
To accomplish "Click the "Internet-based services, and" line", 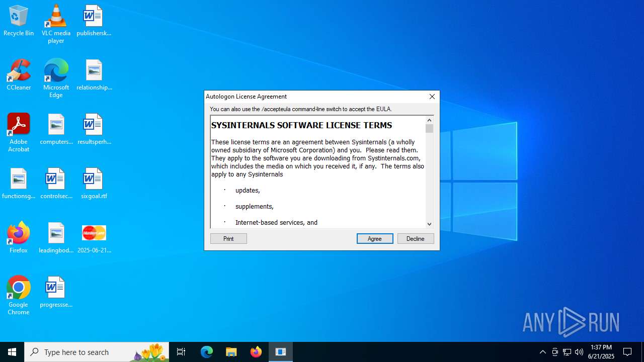I will point(276,223).
